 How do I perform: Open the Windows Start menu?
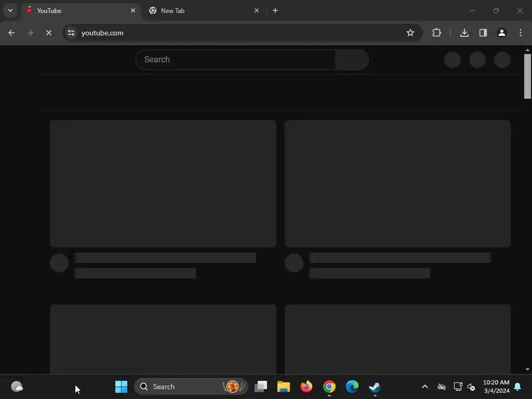point(121,387)
